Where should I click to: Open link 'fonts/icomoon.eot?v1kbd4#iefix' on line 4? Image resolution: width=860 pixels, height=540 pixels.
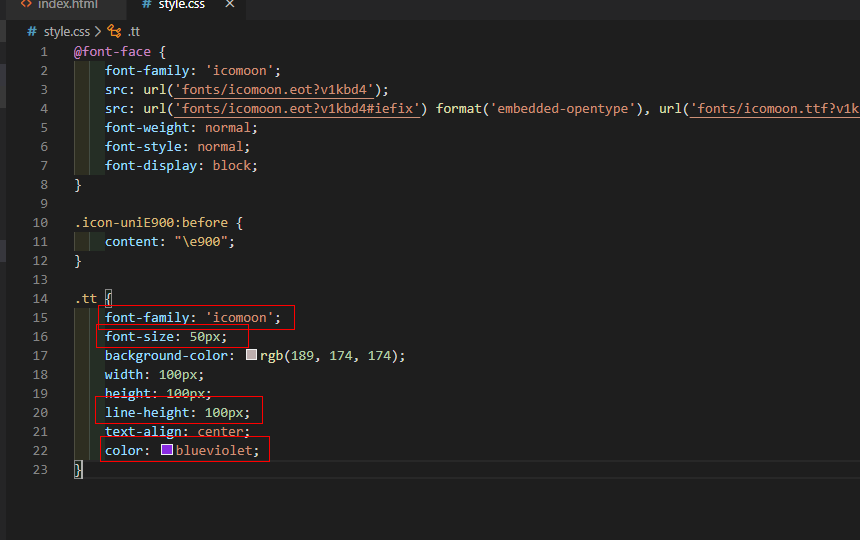(297, 109)
